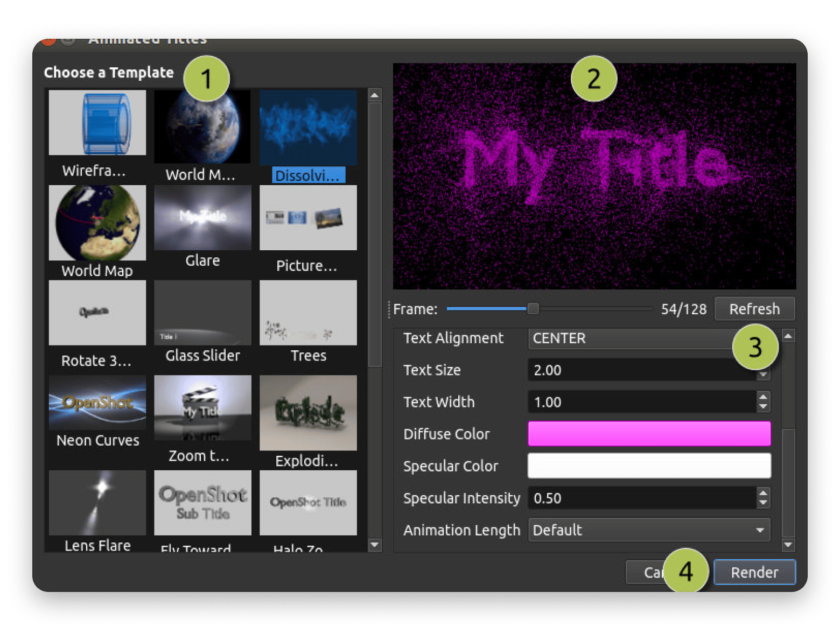Select the Trees template
Image resolution: width=840 pixels, height=635 pixels.
pyautogui.click(x=307, y=312)
